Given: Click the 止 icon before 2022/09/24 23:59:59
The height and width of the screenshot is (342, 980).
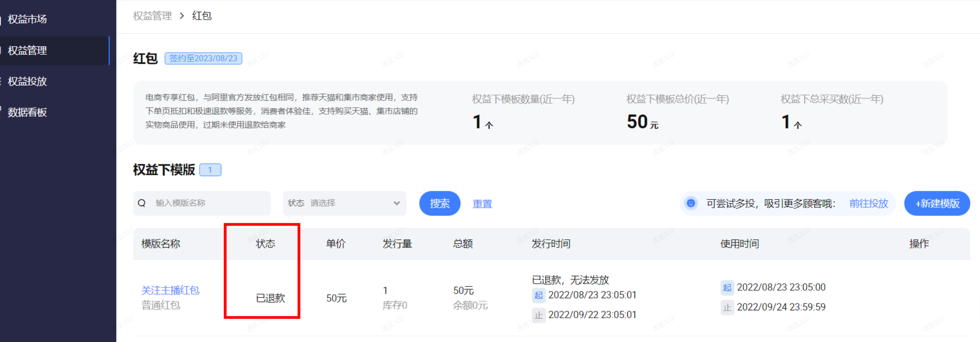Looking at the screenshot, I should pyautogui.click(x=727, y=308).
